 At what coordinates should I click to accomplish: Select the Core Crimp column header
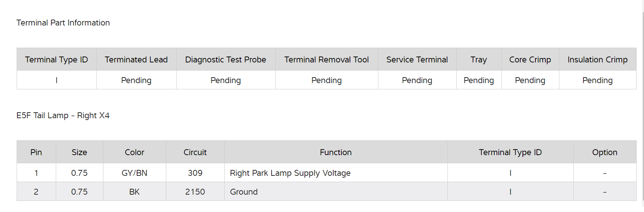tap(530, 59)
